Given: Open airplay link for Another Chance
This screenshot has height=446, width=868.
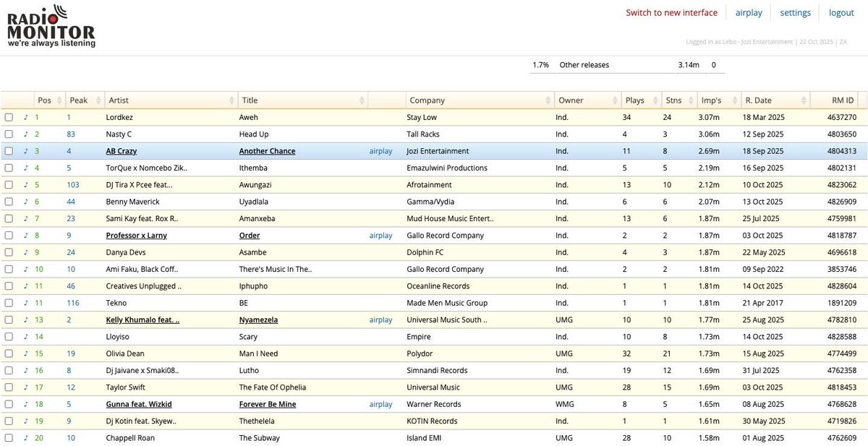Looking at the screenshot, I should click(380, 151).
